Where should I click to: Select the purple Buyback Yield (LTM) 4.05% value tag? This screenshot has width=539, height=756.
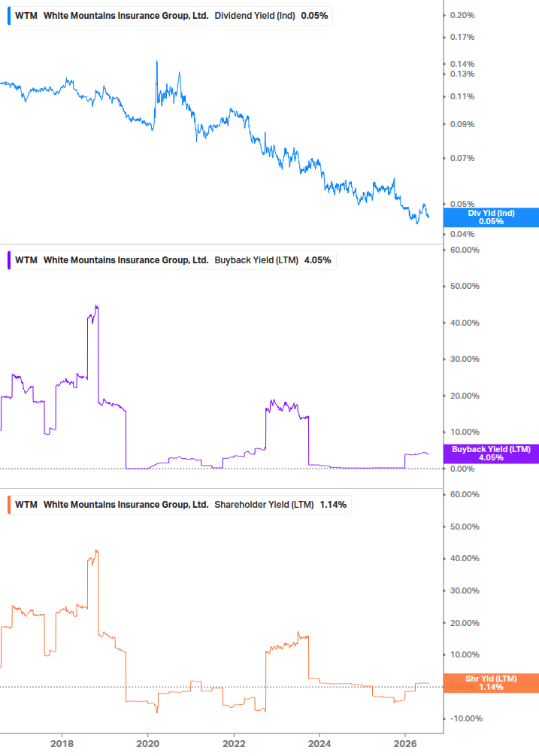click(x=491, y=454)
